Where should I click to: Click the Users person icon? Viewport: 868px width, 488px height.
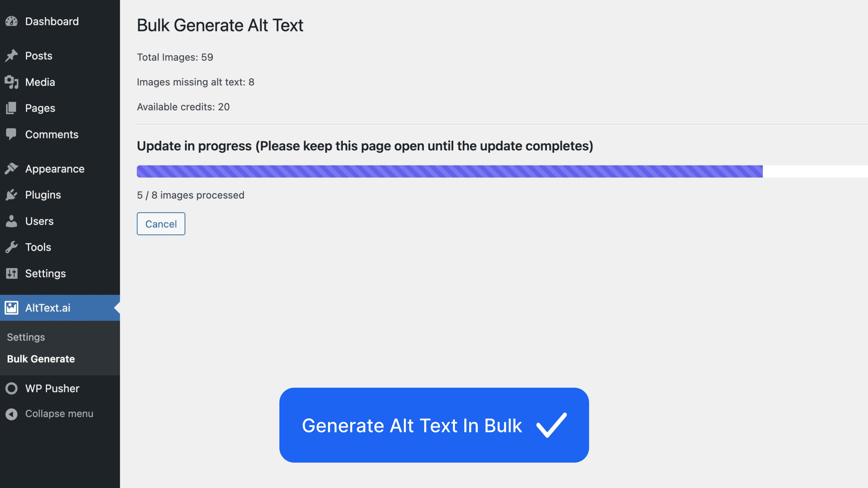(11, 221)
